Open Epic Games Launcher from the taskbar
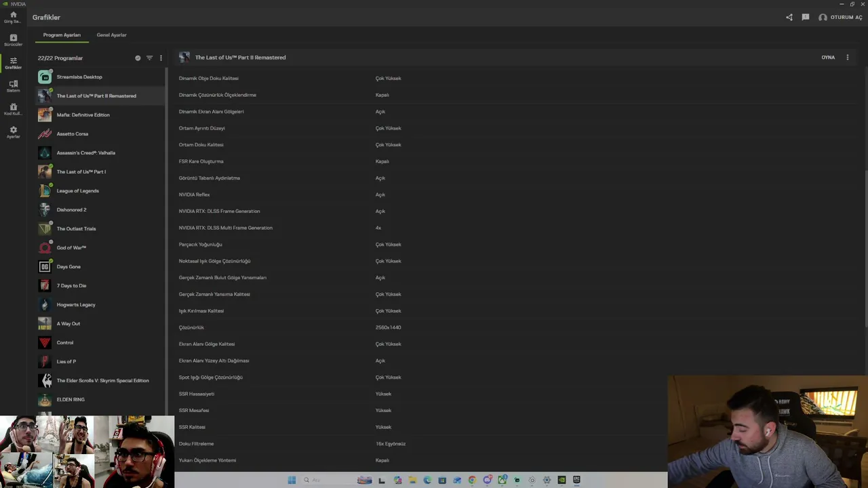868x488 pixels. (576, 480)
